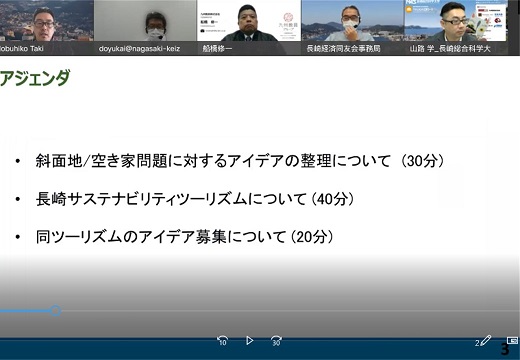Click the 長崎サステナビリティツーリズム agenda bullet
Viewport: 520px width, 360px height.
click(x=195, y=199)
